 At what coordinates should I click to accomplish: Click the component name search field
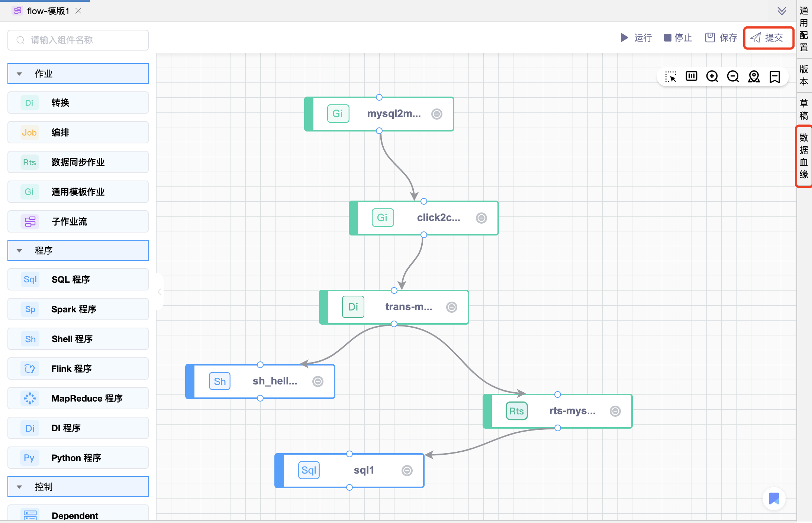click(x=78, y=40)
